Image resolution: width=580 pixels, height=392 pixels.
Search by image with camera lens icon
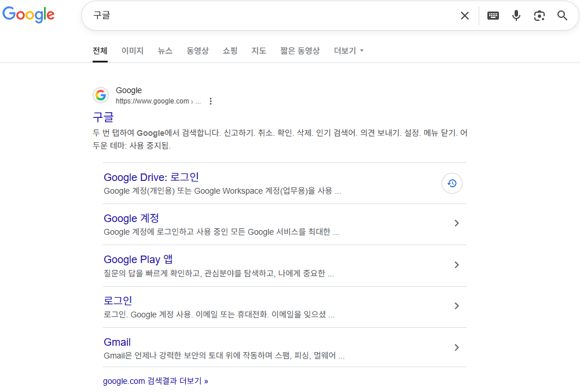pos(539,16)
